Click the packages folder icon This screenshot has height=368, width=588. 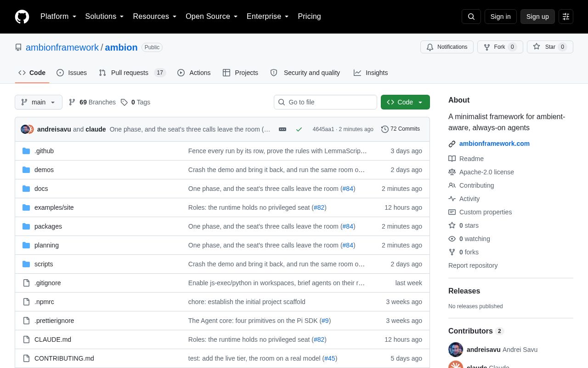(x=26, y=226)
